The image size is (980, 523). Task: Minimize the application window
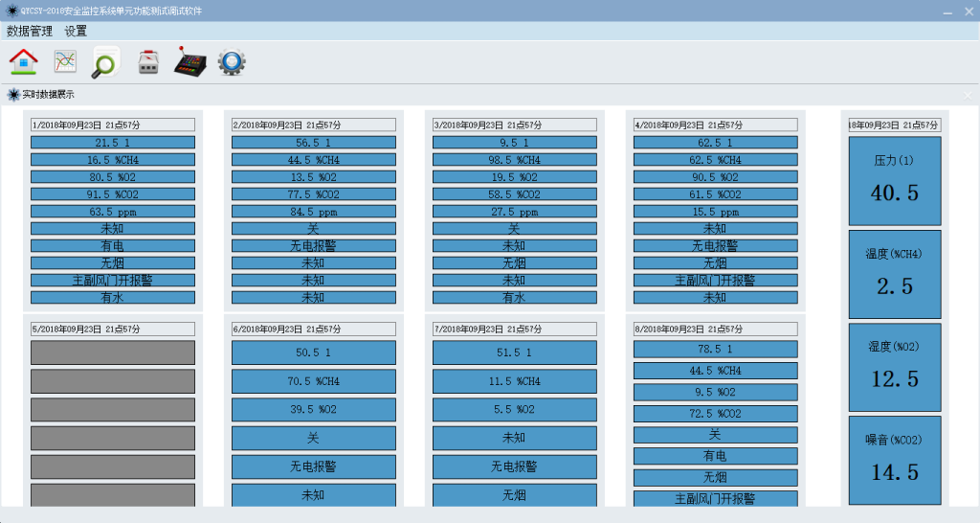pos(946,11)
